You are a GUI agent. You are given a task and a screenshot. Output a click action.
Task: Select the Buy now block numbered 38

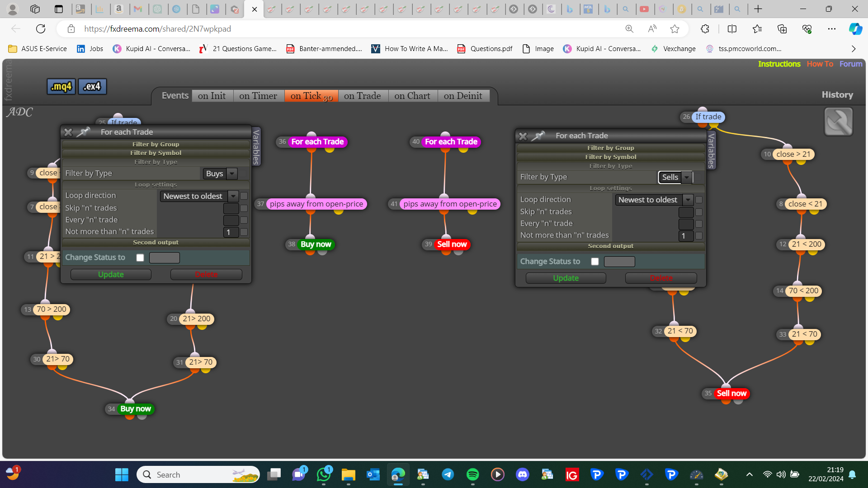coord(316,244)
